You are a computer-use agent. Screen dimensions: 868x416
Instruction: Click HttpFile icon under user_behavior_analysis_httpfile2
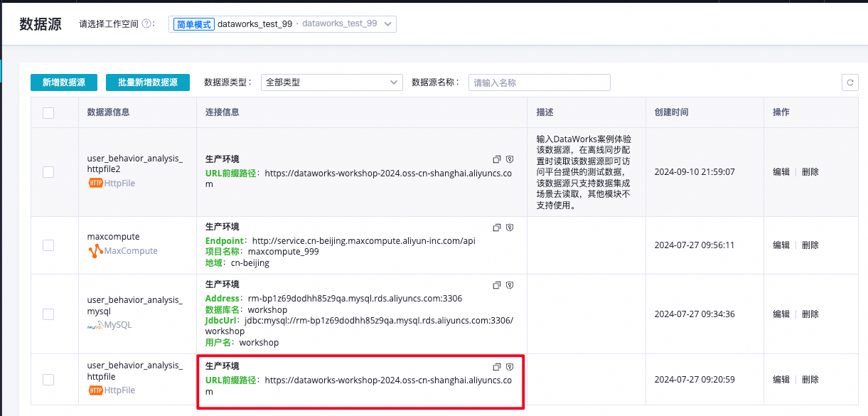point(96,183)
